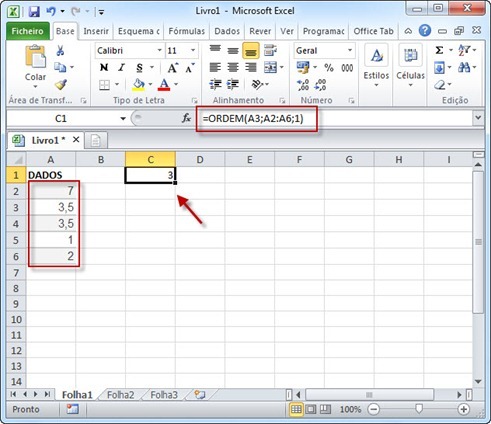The image size is (491, 424).
Task: Click the AutoSum sigma icon
Action: tap(439, 50)
